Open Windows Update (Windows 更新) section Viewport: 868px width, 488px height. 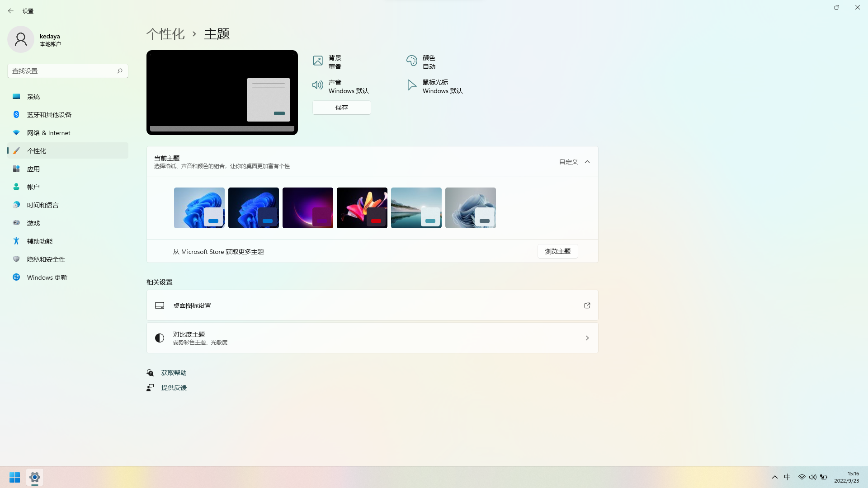47,277
